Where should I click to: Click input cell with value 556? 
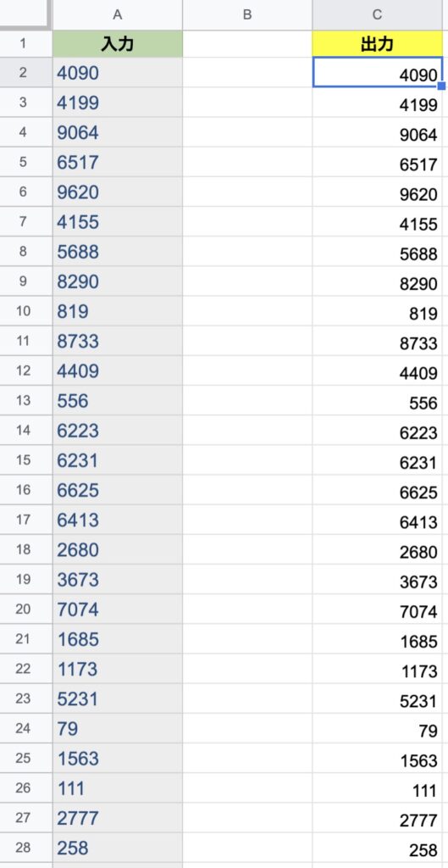point(117,401)
